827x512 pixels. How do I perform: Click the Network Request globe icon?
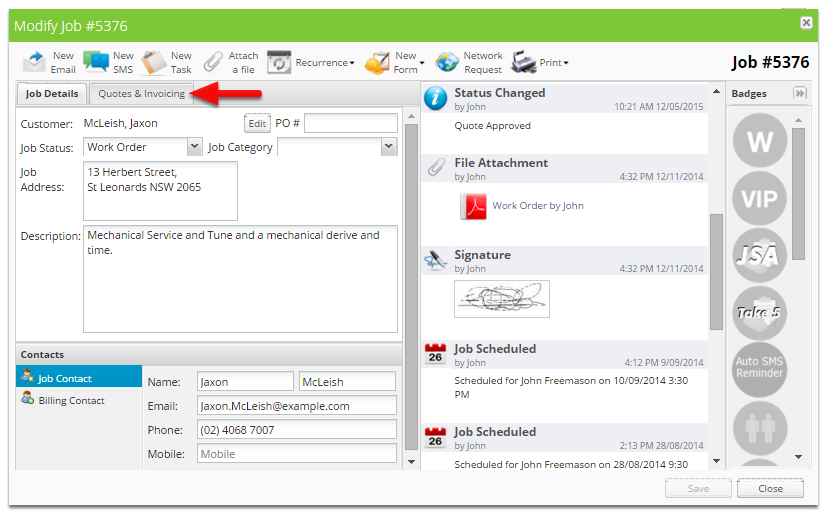tap(447, 62)
